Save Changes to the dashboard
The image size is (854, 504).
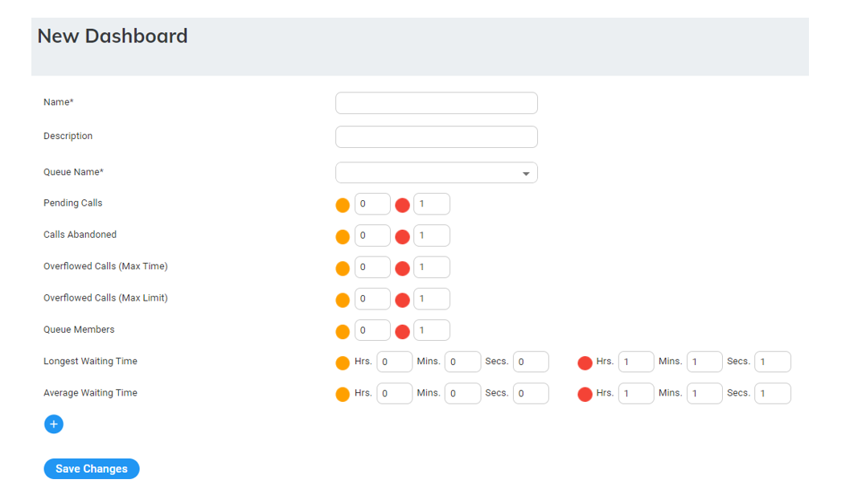point(92,469)
